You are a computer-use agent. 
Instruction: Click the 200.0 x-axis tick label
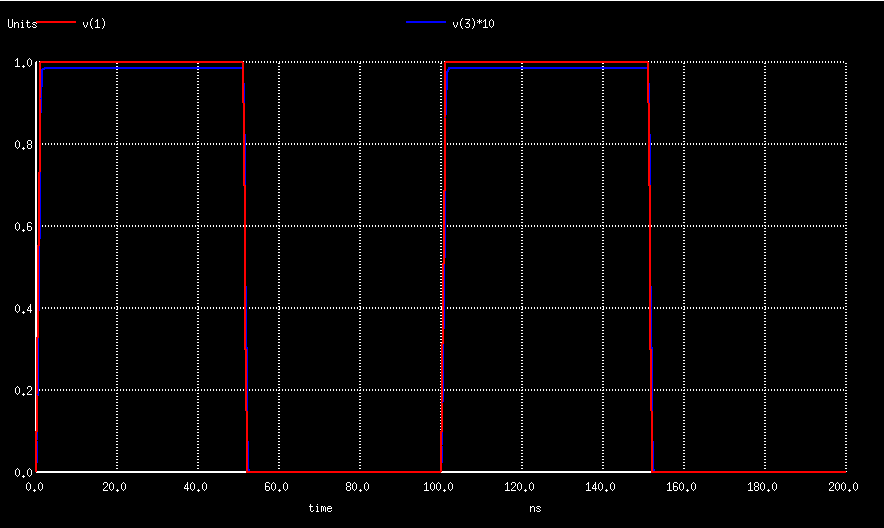pyautogui.click(x=843, y=487)
